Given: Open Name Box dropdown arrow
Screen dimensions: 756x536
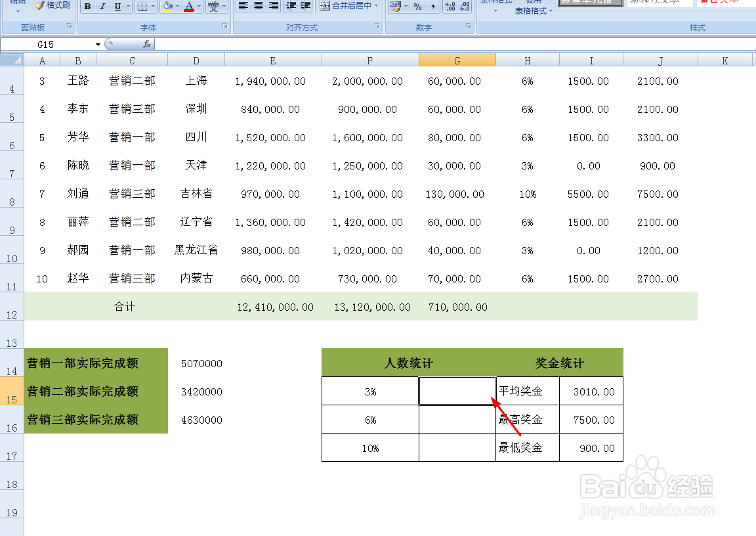Looking at the screenshot, I should click(98, 45).
